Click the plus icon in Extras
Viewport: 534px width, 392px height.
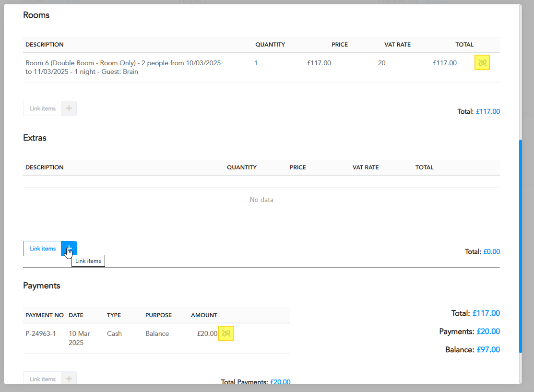pyautogui.click(x=69, y=249)
